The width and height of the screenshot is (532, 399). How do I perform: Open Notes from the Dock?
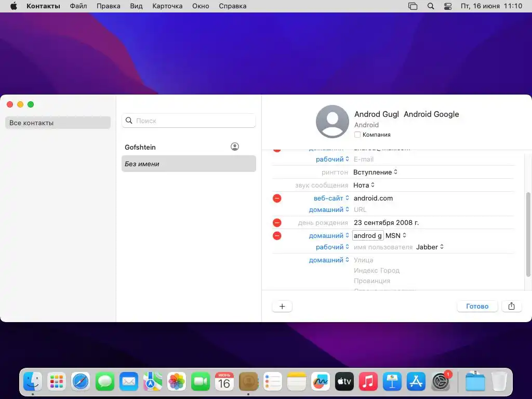[297, 381]
